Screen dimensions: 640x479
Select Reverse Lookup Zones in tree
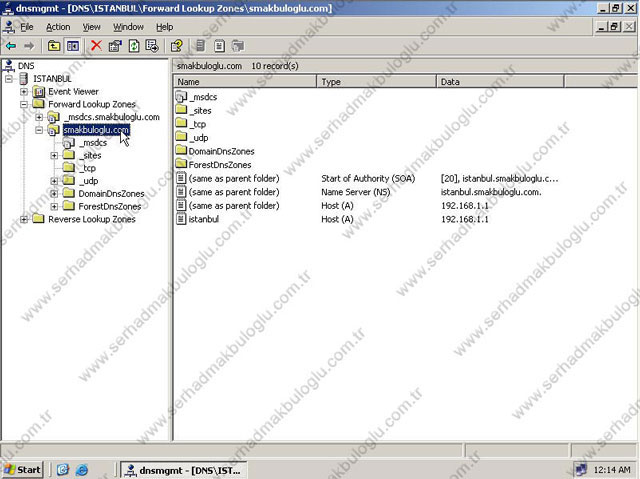tap(92, 219)
